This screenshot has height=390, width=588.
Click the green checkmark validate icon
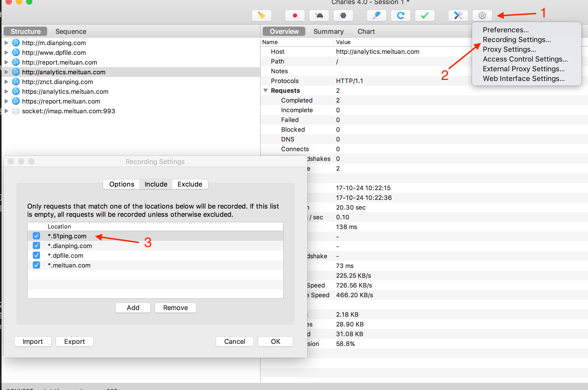425,16
